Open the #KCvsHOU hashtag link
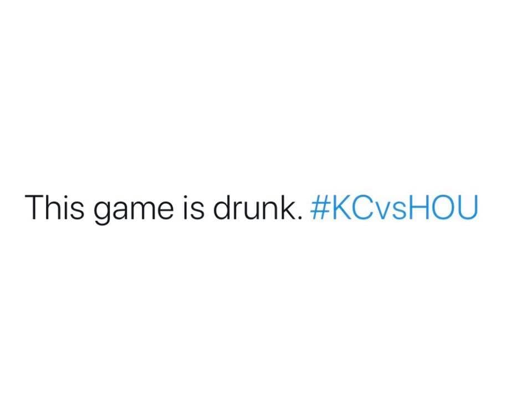 click(x=395, y=207)
